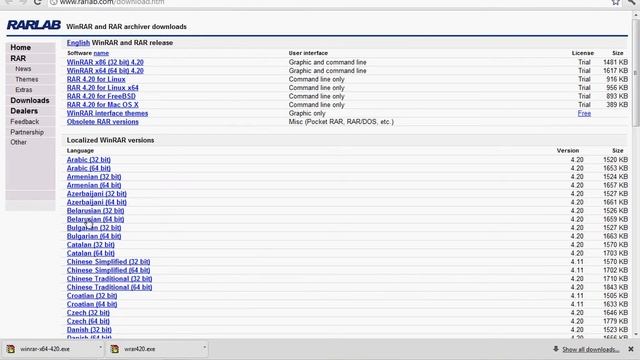Download Armenian (64 bit) version
This screenshot has width=640, height=360.
point(94,185)
